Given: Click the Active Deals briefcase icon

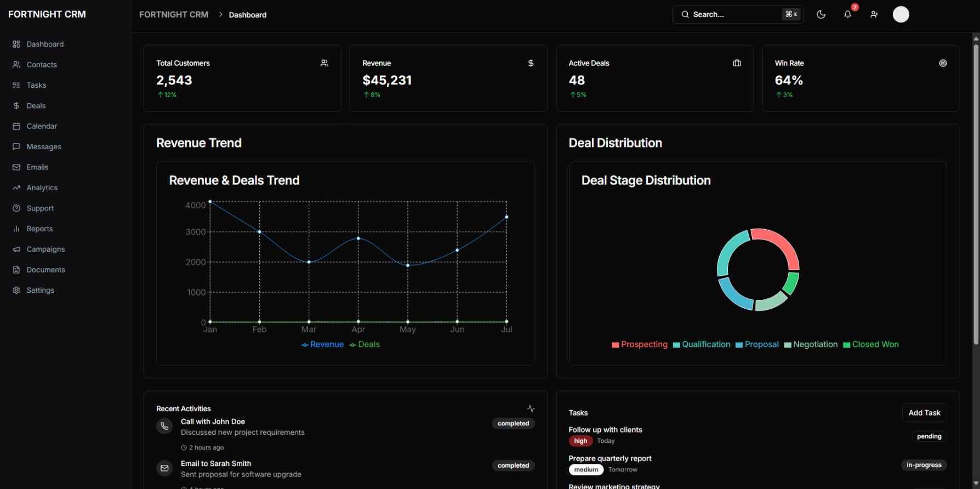Looking at the screenshot, I should click(x=737, y=64).
